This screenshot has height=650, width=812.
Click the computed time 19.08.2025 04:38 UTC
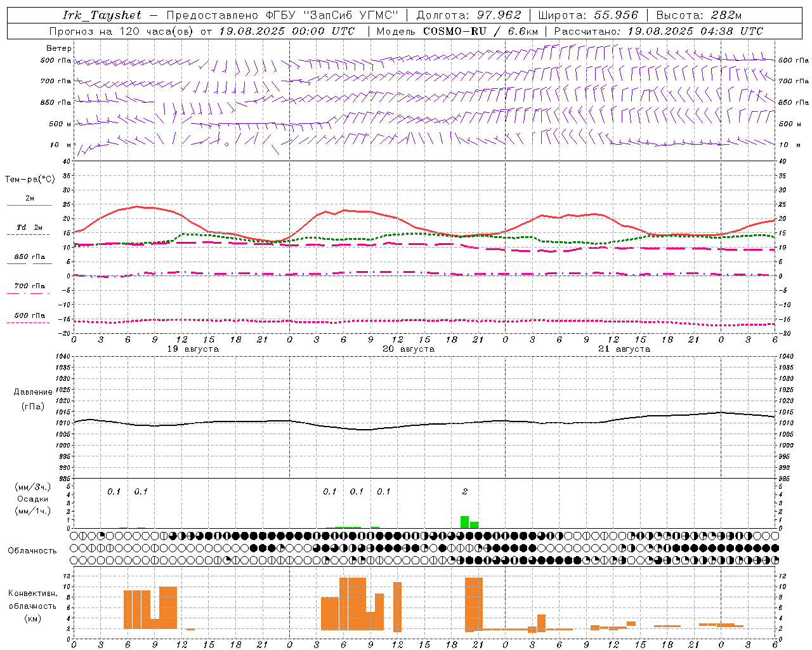coord(695,31)
